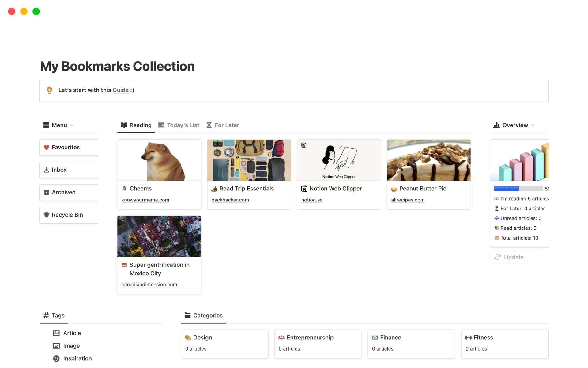This screenshot has height=368, width=588.
Task: Open the Road Trip Essentials cover thumbnail
Action: (x=249, y=160)
